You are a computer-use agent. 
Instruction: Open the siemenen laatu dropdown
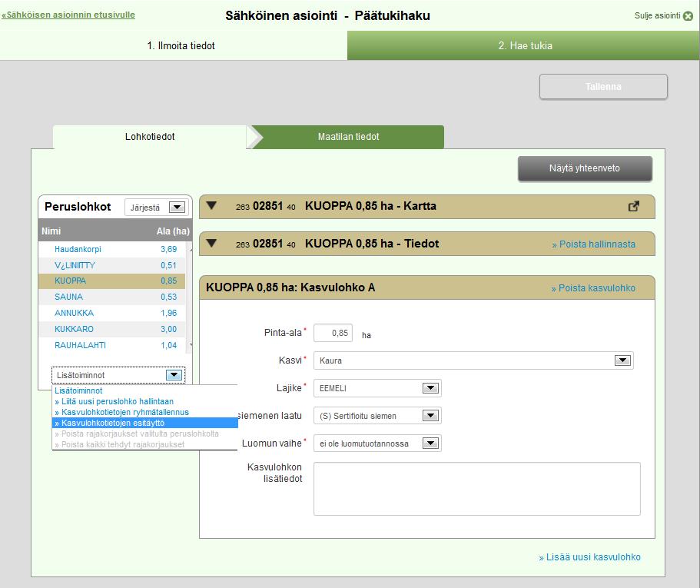click(377, 416)
